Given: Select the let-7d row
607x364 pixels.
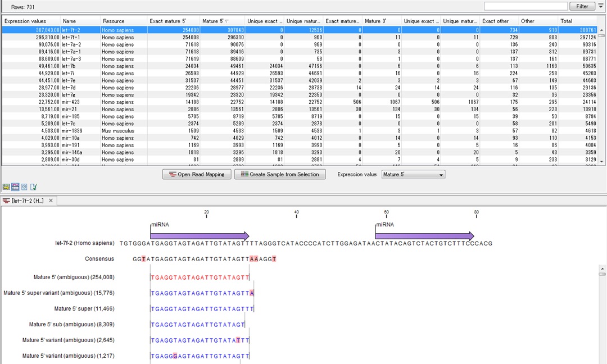Looking at the screenshot, I should (x=300, y=88).
